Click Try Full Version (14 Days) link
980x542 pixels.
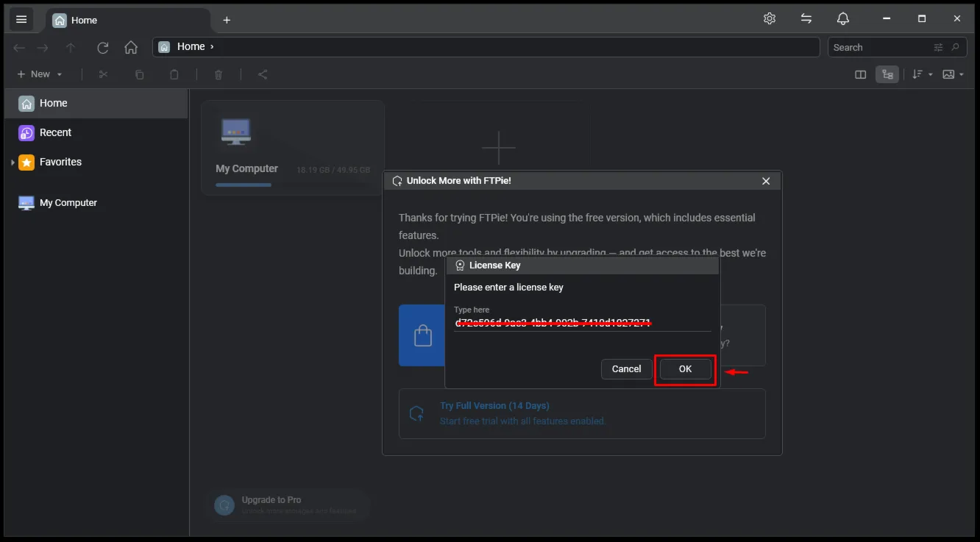click(x=494, y=406)
